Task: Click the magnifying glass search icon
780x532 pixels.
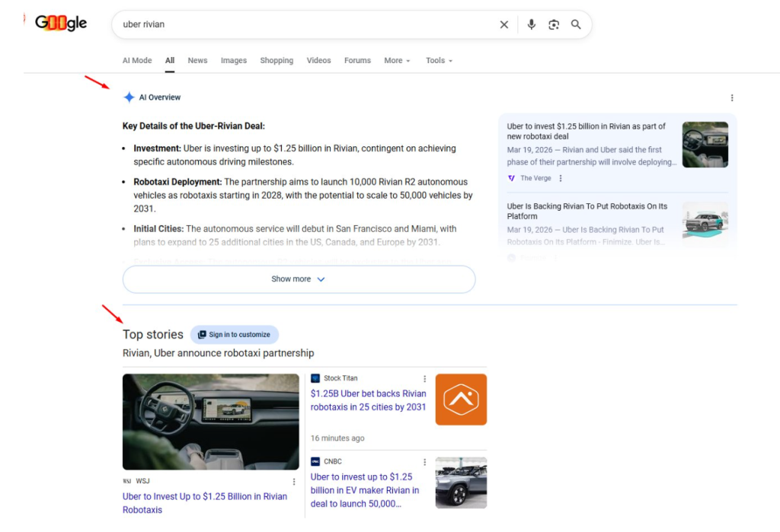Action: click(576, 24)
